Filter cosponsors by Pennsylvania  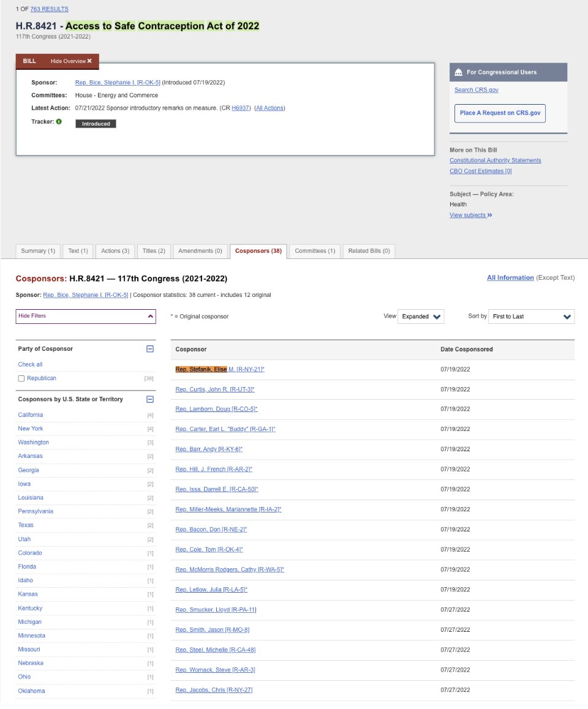[x=36, y=511]
